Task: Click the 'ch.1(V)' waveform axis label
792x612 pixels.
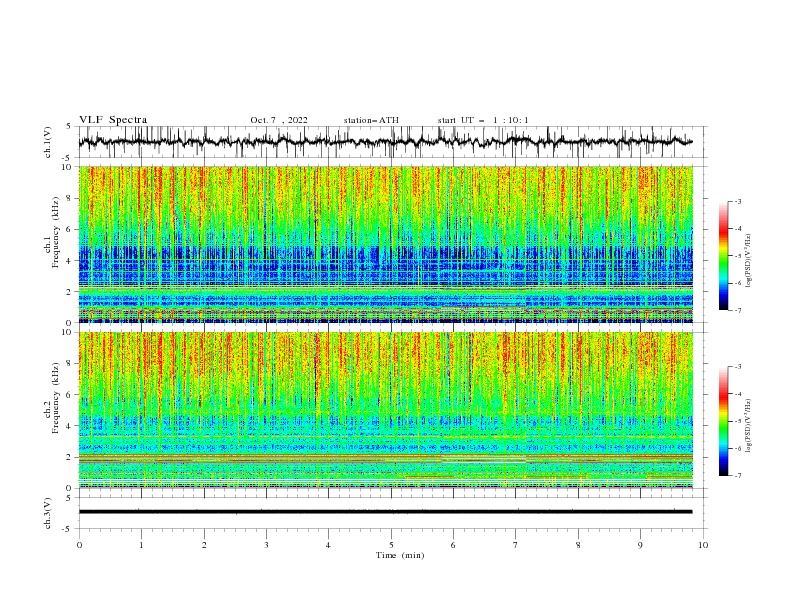Action: pos(48,142)
